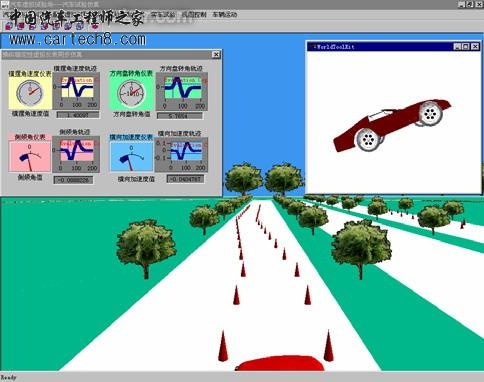Select the 侧倾角轨迹 trajectory chart
484x382 pixels.
[x=76, y=154]
